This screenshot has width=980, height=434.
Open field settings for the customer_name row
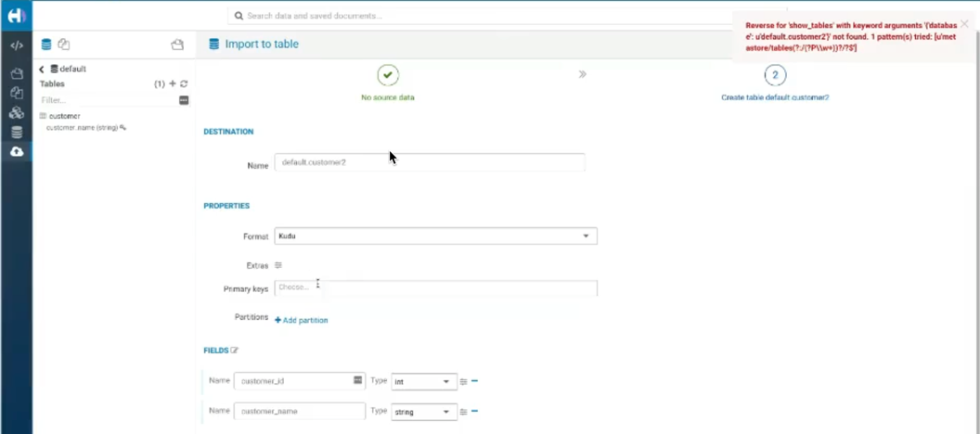coord(464,412)
